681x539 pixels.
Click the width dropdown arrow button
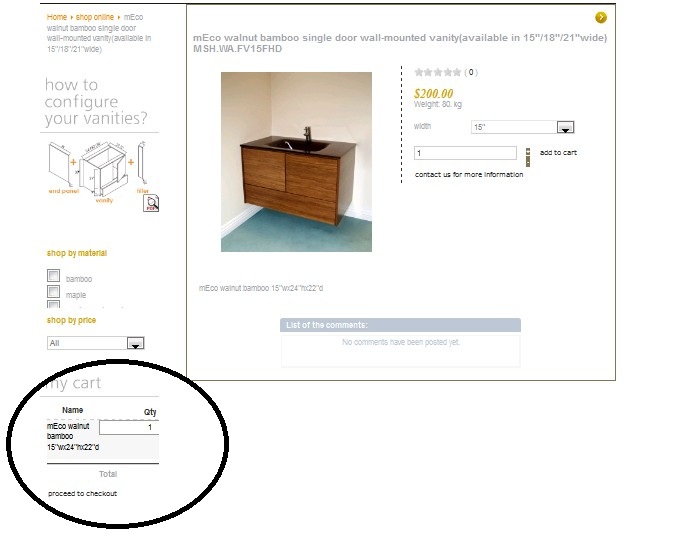[x=565, y=127]
